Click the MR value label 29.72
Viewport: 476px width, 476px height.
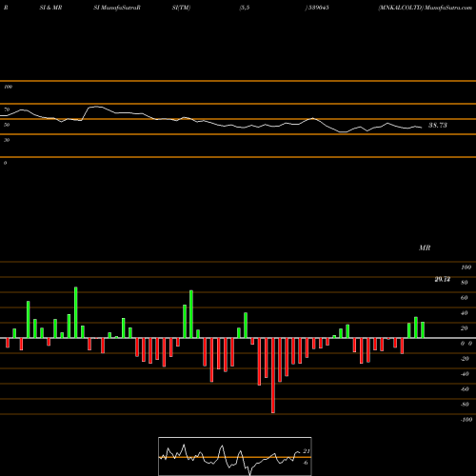tap(443, 279)
